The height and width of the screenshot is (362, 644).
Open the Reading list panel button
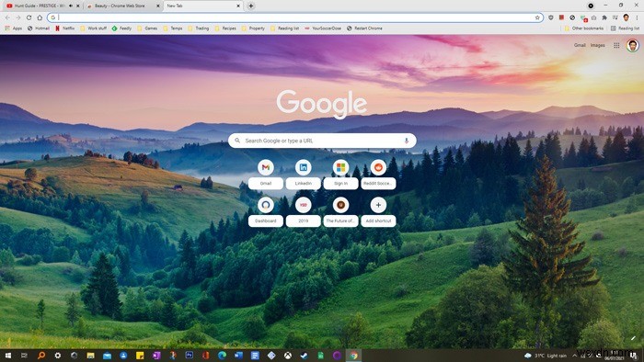point(625,28)
